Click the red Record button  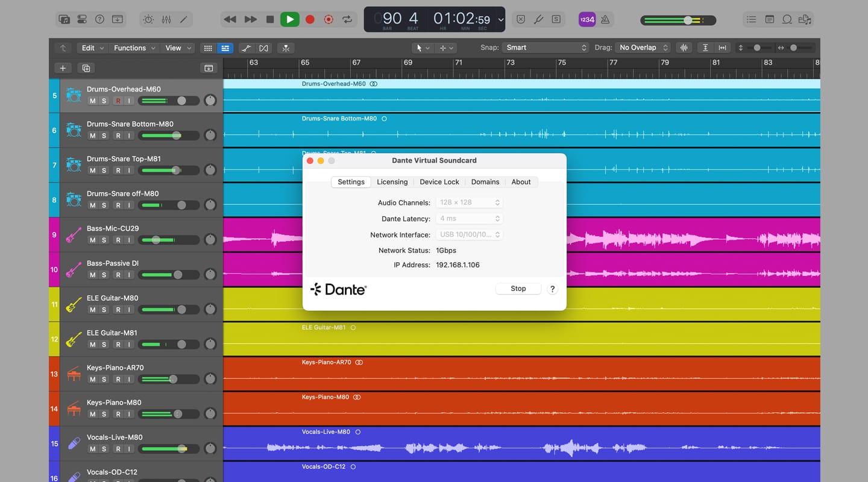(x=310, y=19)
